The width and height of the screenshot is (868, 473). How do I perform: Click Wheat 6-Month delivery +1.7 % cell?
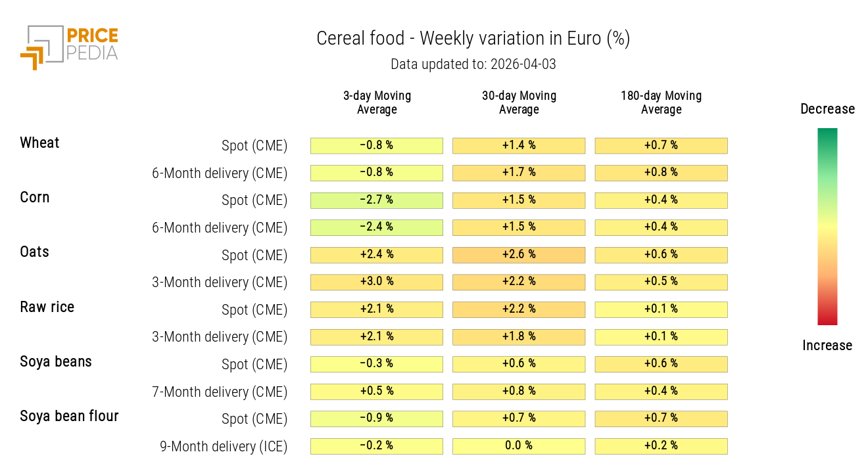[519, 173]
